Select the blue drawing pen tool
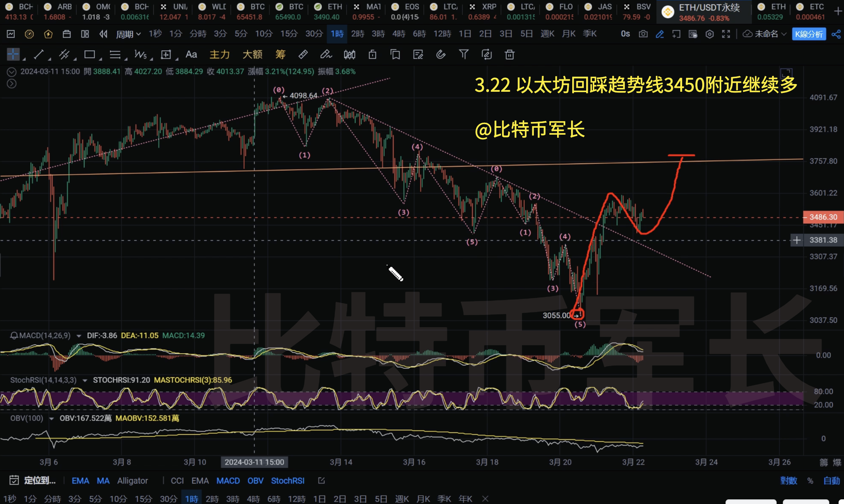 coord(660,34)
